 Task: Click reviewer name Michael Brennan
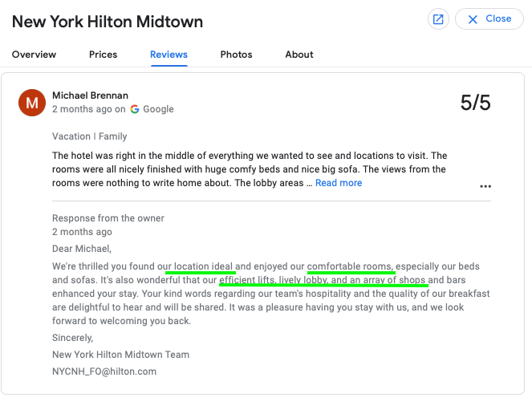click(90, 95)
